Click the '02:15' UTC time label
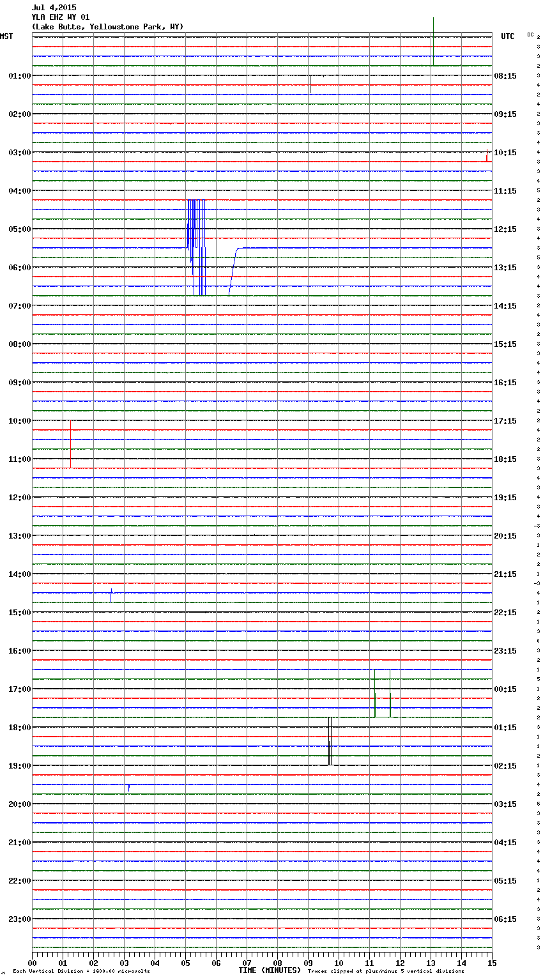The height and width of the screenshot is (980, 543). click(x=505, y=766)
